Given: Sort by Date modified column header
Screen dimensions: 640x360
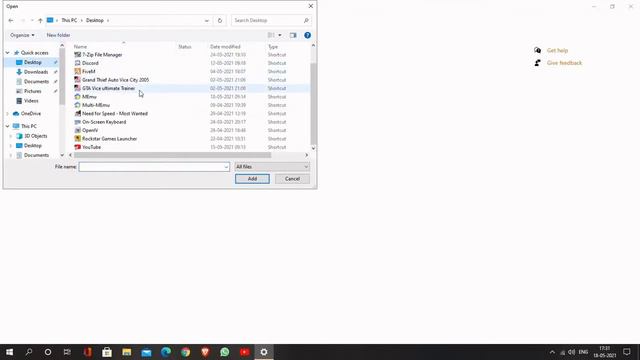Looking at the screenshot, I should click(225, 47).
